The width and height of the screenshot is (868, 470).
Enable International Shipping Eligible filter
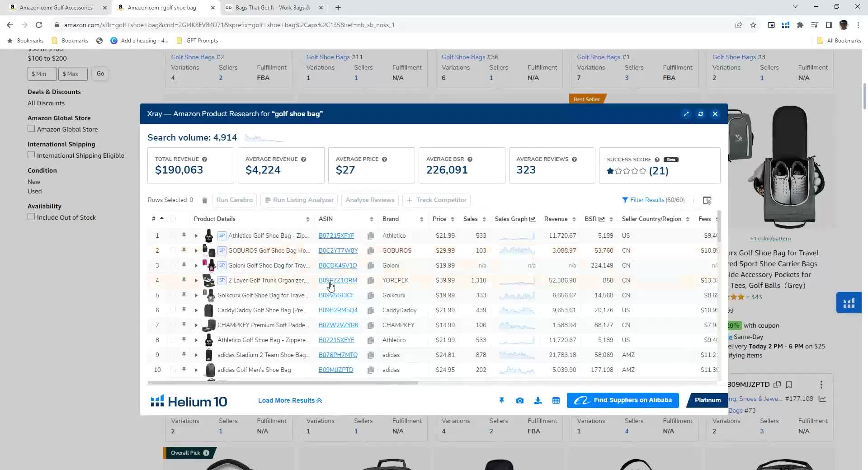31,155
